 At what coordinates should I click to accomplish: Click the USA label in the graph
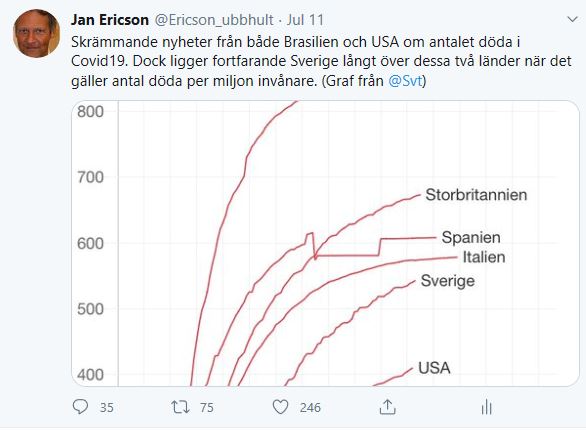click(434, 368)
